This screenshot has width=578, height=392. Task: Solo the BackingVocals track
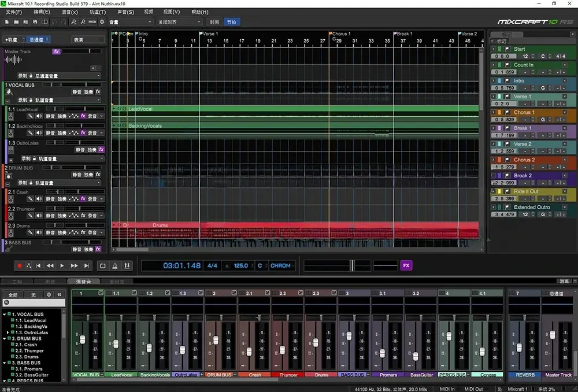(x=61, y=132)
